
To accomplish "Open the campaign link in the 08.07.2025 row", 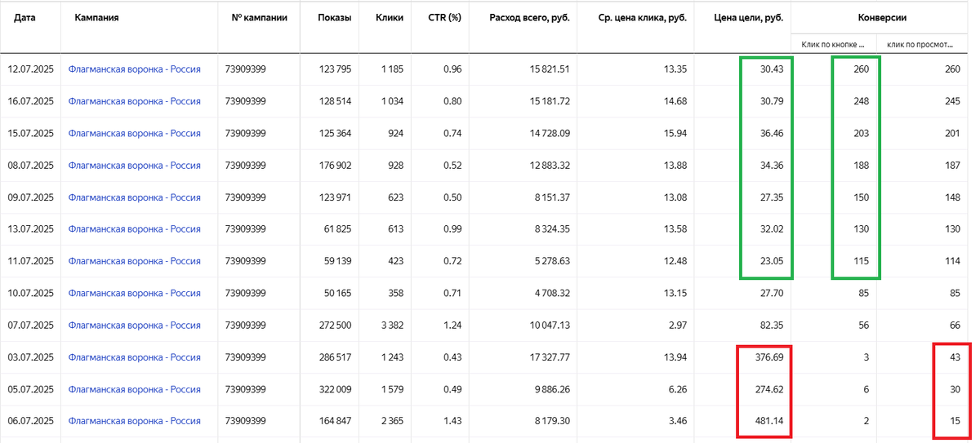I will [x=134, y=166].
